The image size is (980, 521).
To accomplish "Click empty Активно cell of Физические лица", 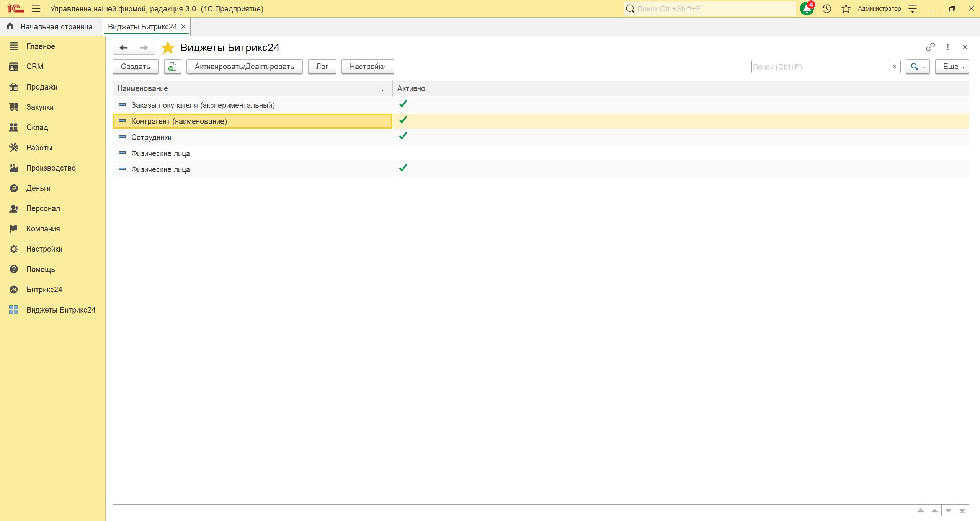I will coord(403,153).
